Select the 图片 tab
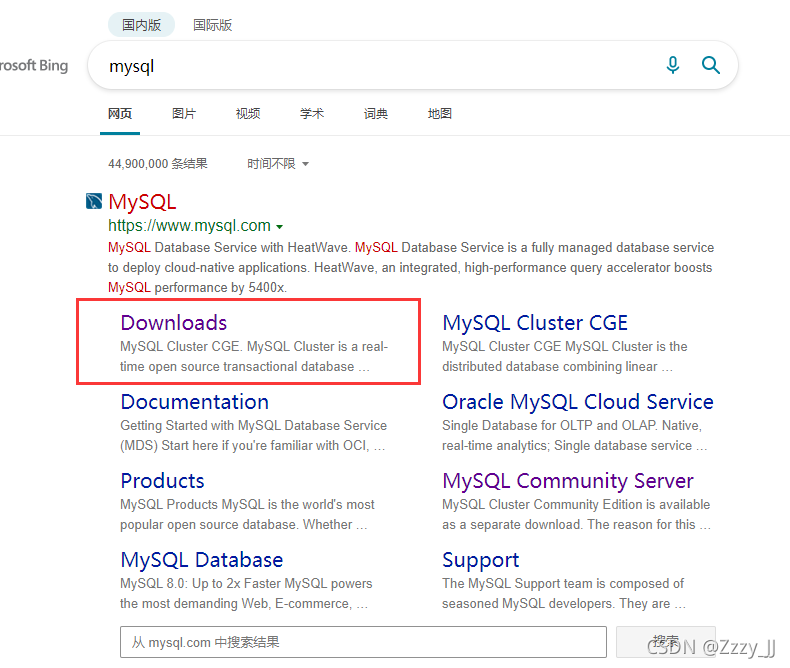Image resolution: width=790 pixels, height=668 pixels. pos(184,113)
